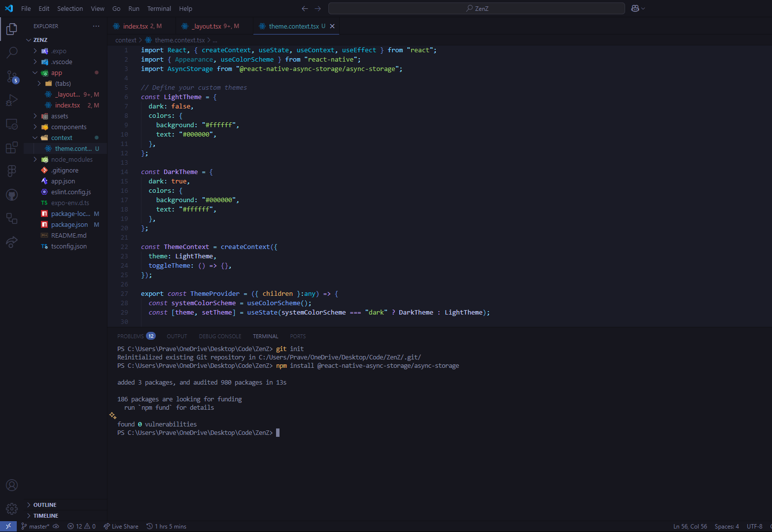Open Explorer more actions ellipsis

[96, 26]
